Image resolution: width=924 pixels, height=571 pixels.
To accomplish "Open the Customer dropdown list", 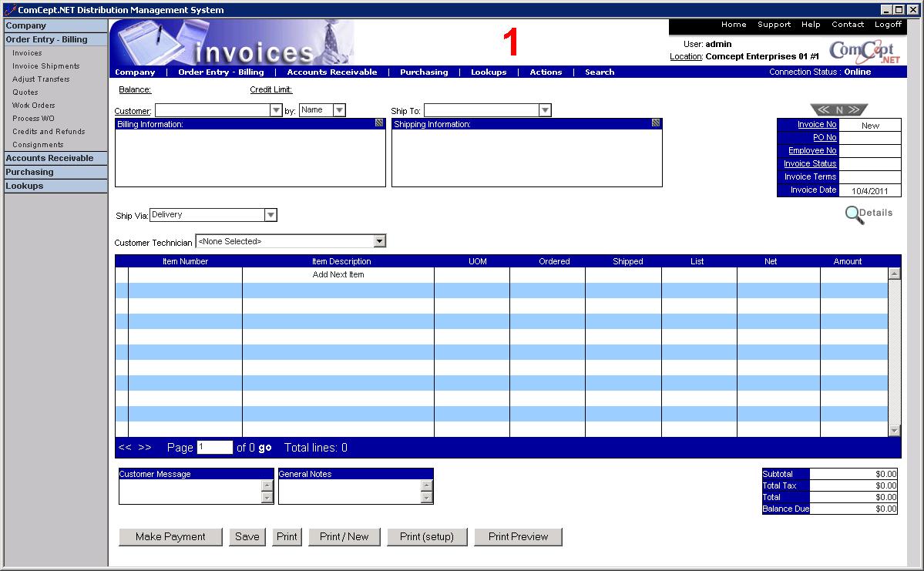I will pos(276,110).
